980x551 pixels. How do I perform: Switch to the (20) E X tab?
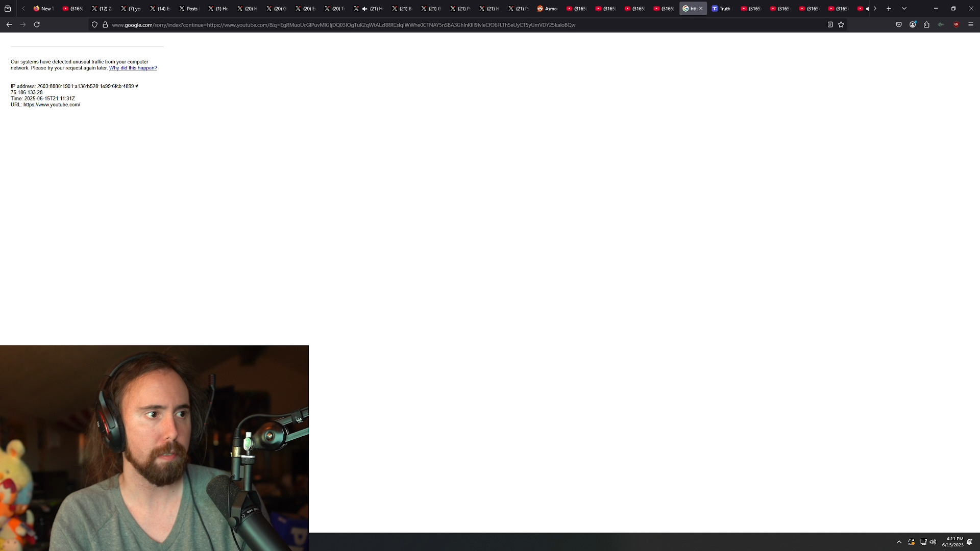pos(306,9)
